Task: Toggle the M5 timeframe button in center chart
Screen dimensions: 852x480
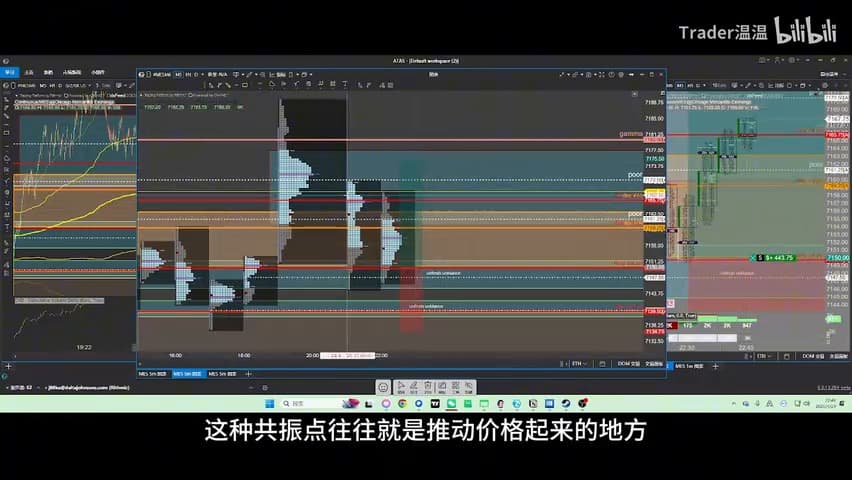Action: [x=178, y=74]
